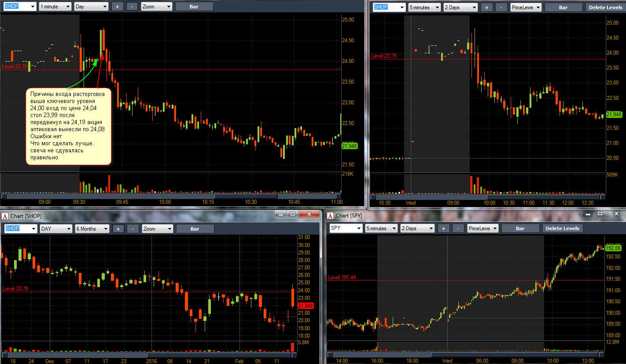Open the PriceLevel dropdown on 5-minute SHOP chart
Image resolution: width=626 pixels, height=364 pixels.
click(x=526, y=7)
